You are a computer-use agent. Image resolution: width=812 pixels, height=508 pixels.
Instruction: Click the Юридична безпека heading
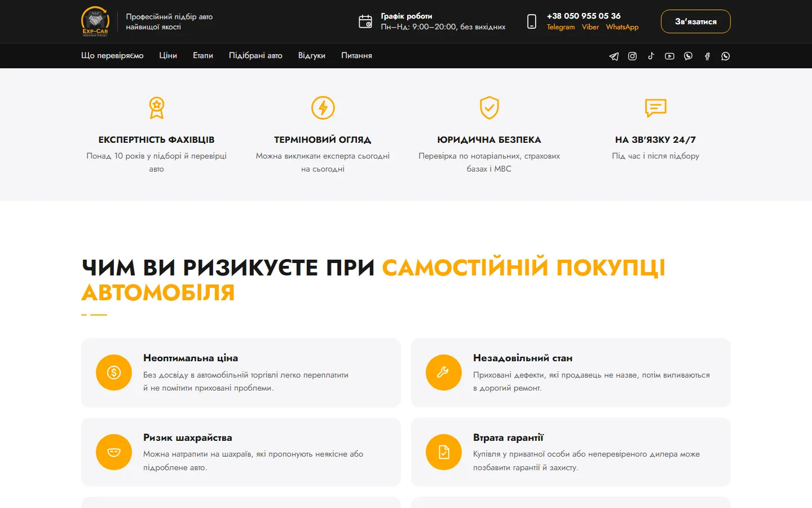489,139
